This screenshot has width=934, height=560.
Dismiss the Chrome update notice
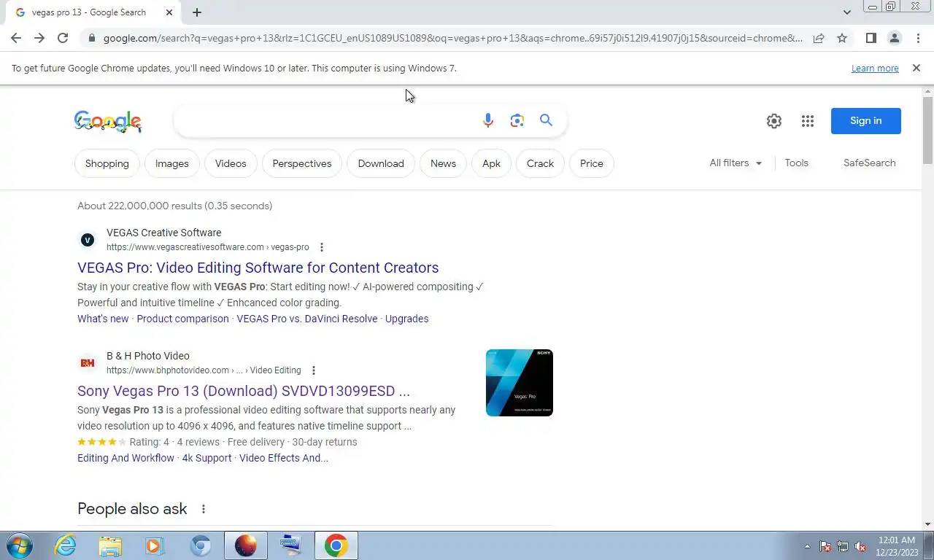click(916, 68)
